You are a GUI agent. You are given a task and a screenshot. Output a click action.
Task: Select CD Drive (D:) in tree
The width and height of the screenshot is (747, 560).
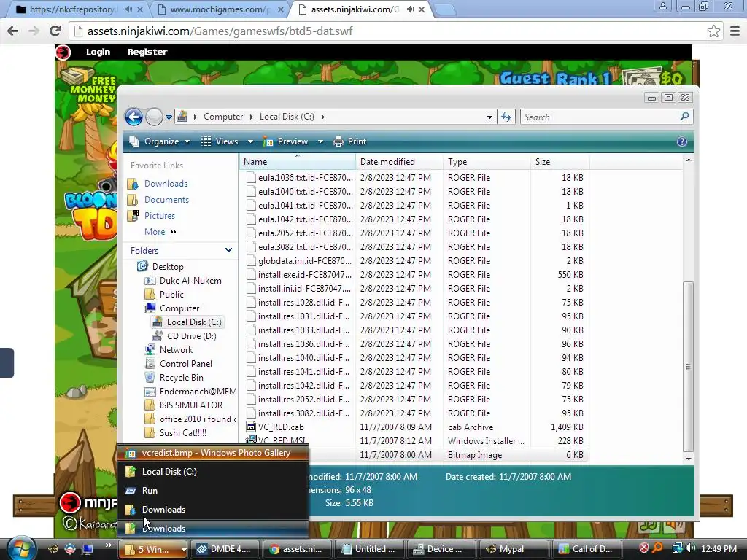coord(192,335)
